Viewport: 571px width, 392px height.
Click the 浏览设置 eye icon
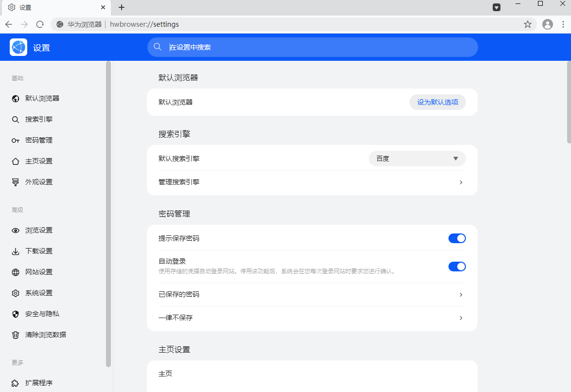click(x=16, y=230)
